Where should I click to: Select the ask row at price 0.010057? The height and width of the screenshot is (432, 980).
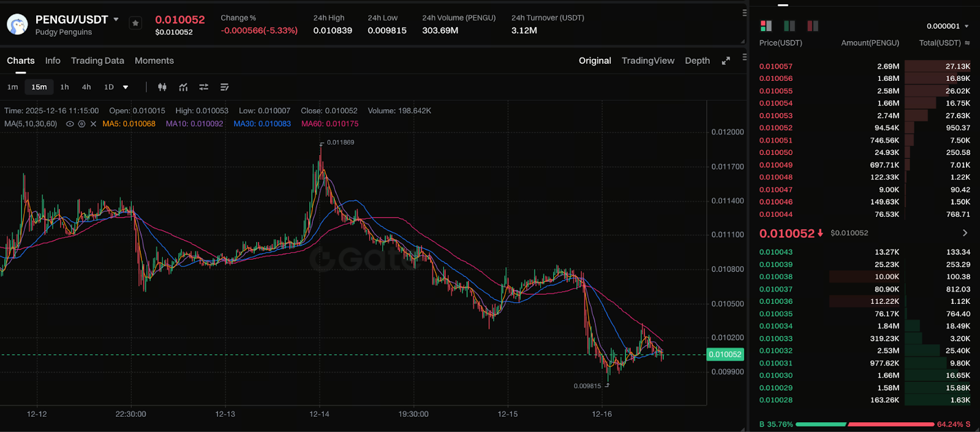865,66
